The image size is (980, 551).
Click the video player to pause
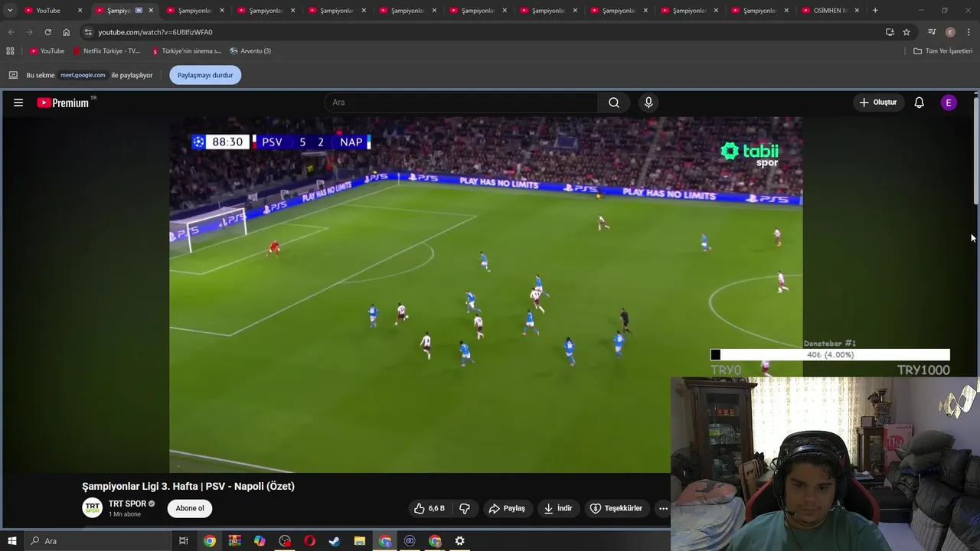point(485,295)
